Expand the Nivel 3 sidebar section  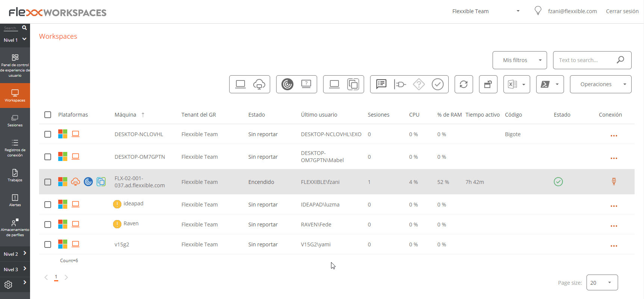pyautogui.click(x=15, y=269)
